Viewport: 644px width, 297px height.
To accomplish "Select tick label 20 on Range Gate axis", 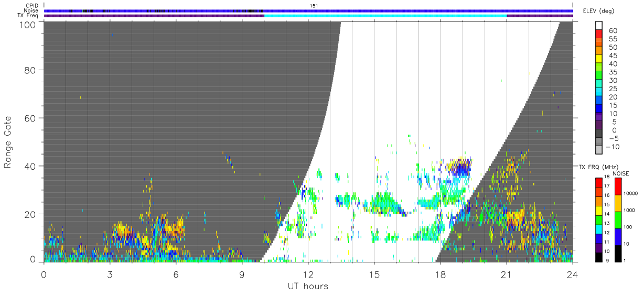I will pyautogui.click(x=29, y=214).
